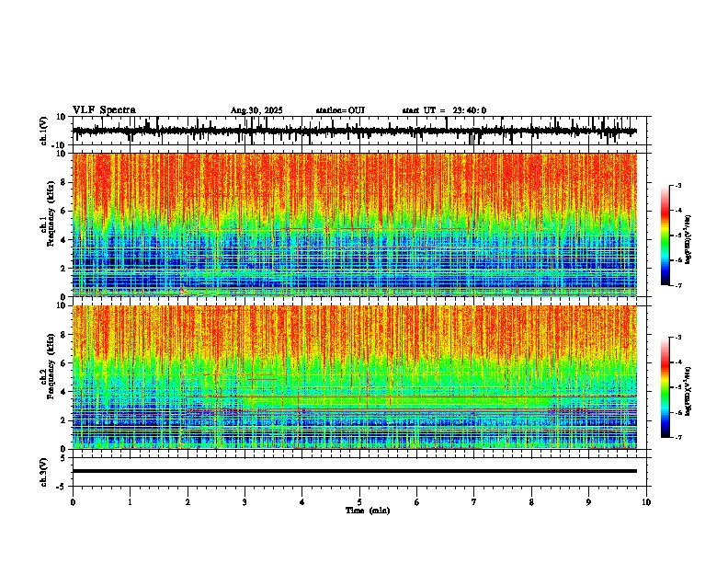Viewport: 728px width, 563px height.
Task: Click the 8 kHz tick on ch.1 spectrogram
Action: (x=64, y=182)
